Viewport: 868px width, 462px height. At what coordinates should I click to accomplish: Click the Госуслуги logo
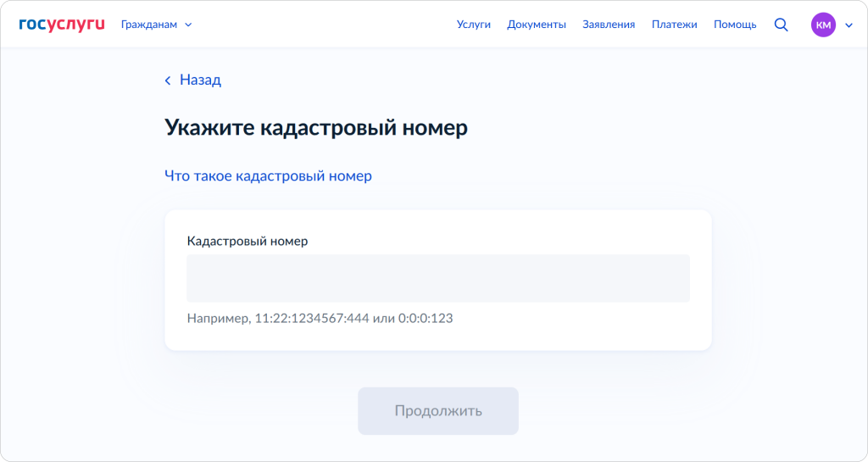click(61, 25)
